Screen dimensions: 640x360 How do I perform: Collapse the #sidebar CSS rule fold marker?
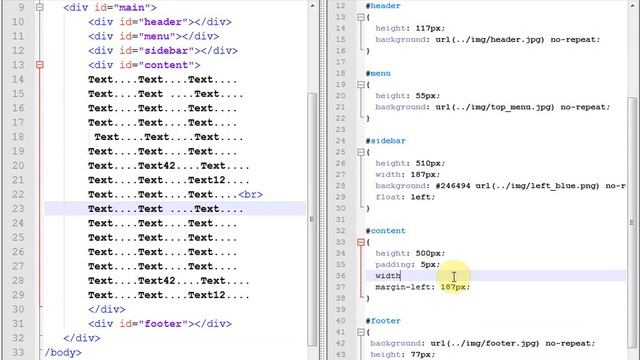[361, 152]
